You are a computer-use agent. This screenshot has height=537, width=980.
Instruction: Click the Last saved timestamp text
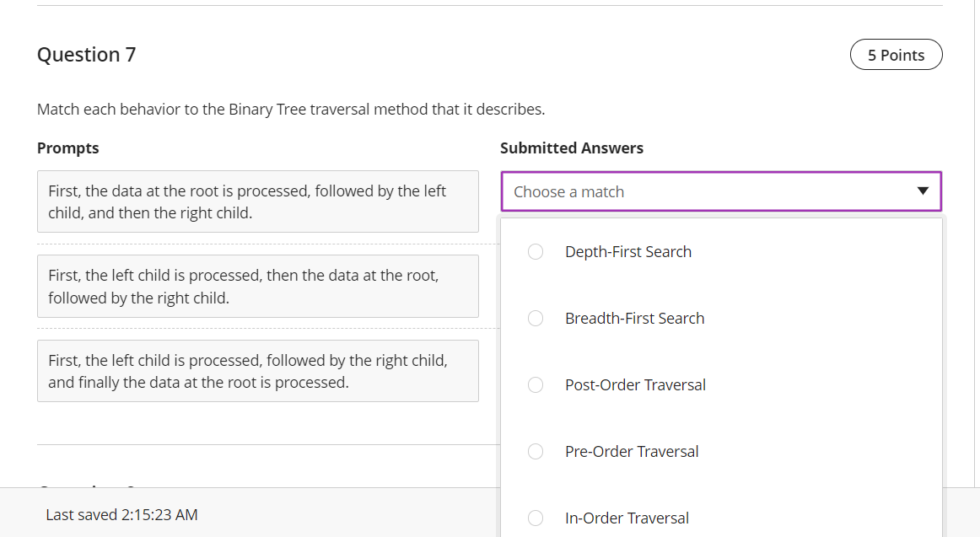[121, 514]
